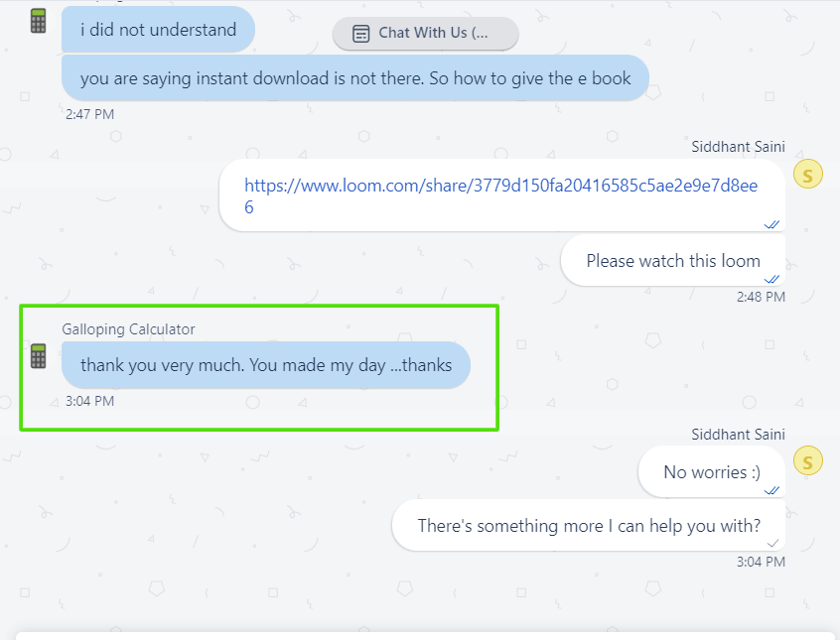
Task: Select the "i did not understand" message bubble
Action: click(158, 30)
